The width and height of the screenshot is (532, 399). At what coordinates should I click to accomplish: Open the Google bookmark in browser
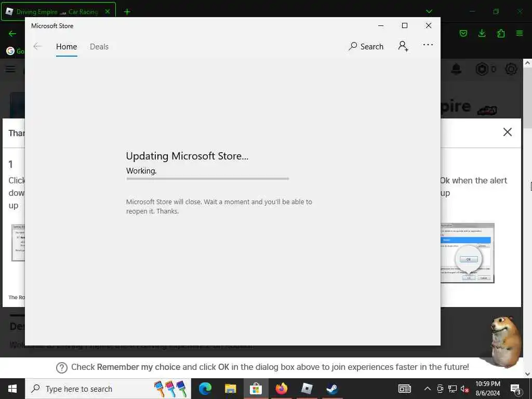15,51
